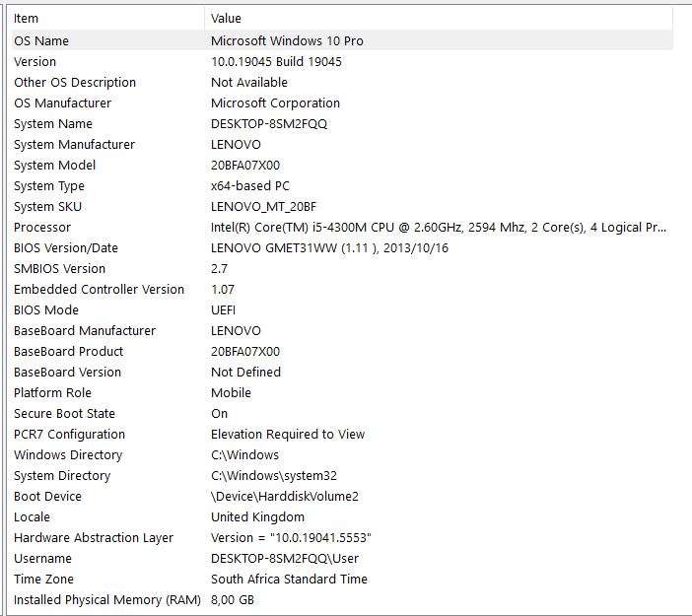Click the Mobile value

coord(231,393)
